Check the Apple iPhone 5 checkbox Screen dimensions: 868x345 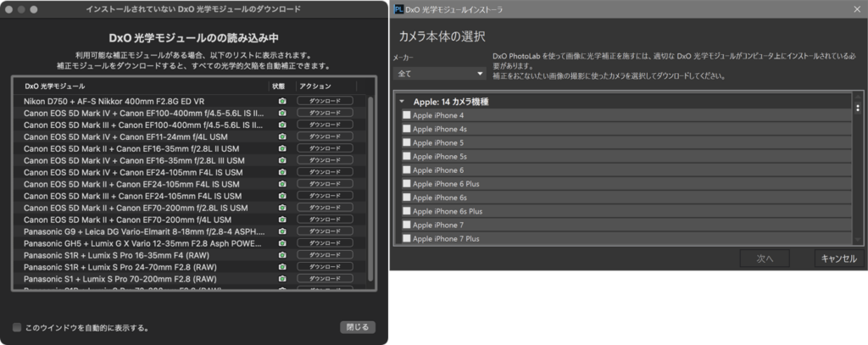(407, 143)
